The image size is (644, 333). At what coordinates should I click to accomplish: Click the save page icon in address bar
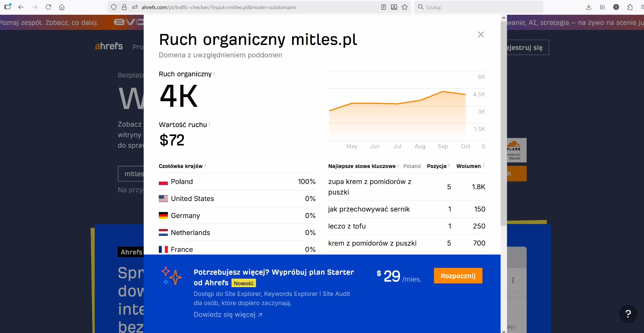(394, 7)
